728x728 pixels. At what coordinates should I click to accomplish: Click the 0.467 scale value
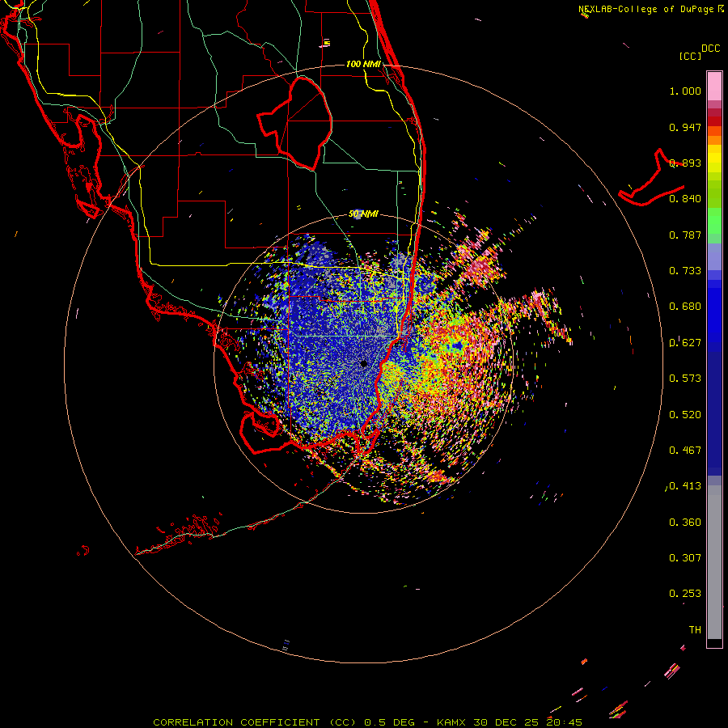[685, 451]
